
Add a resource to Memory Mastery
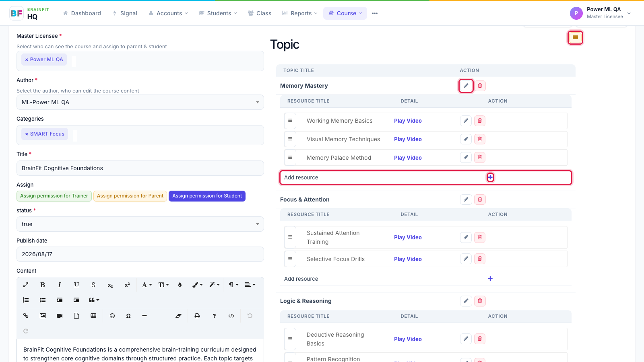pos(490,177)
